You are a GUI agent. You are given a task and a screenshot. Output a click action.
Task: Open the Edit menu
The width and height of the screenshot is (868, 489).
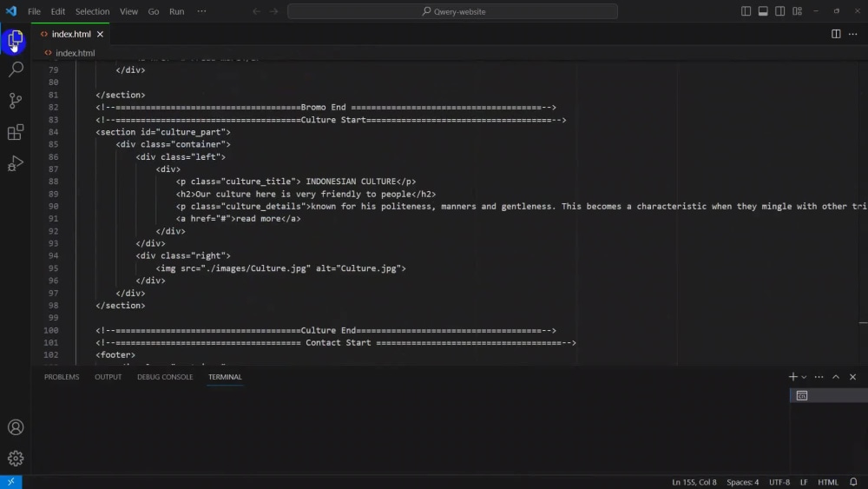pos(57,11)
